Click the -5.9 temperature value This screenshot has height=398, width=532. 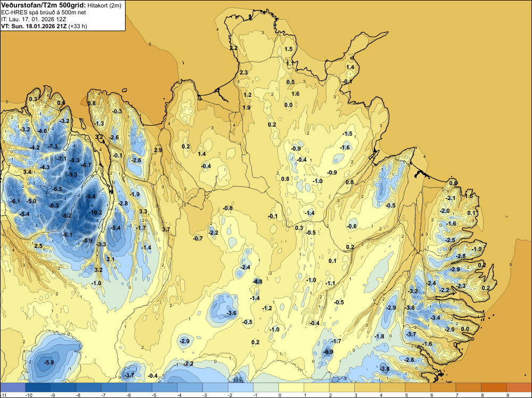(x=87, y=241)
